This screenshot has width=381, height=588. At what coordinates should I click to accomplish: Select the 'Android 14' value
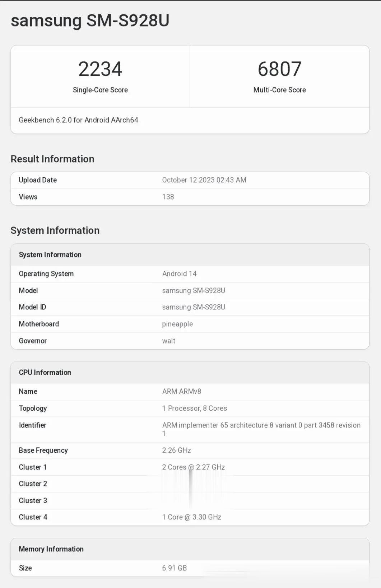point(179,274)
